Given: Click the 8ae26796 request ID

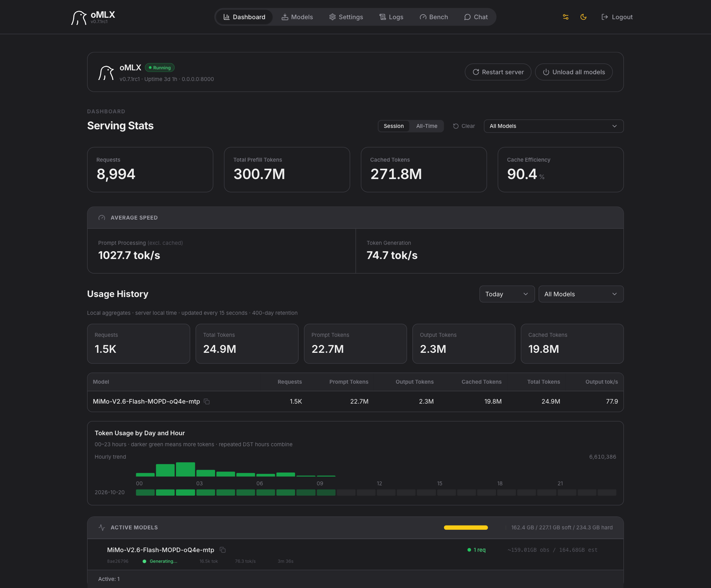Looking at the screenshot, I should pyautogui.click(x=118, y=561).
